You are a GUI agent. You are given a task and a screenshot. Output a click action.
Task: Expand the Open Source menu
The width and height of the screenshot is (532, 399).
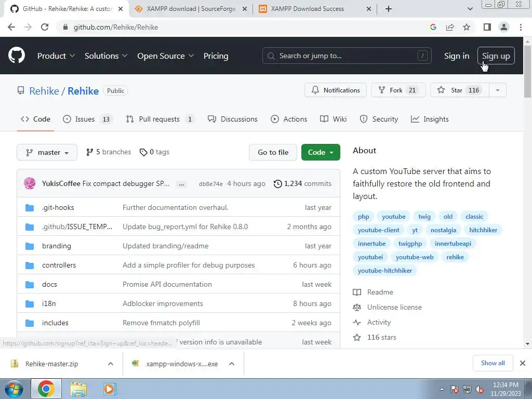tap(166, 56)
